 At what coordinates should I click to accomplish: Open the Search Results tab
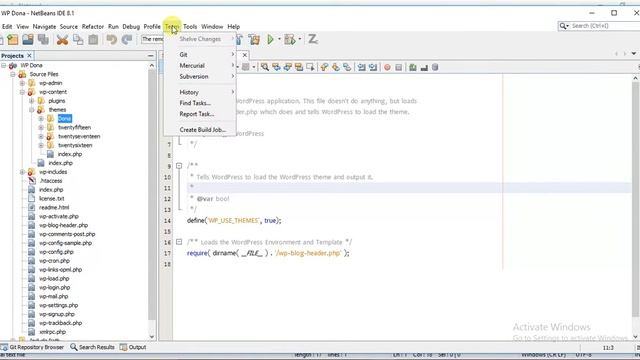pos(93,347)
